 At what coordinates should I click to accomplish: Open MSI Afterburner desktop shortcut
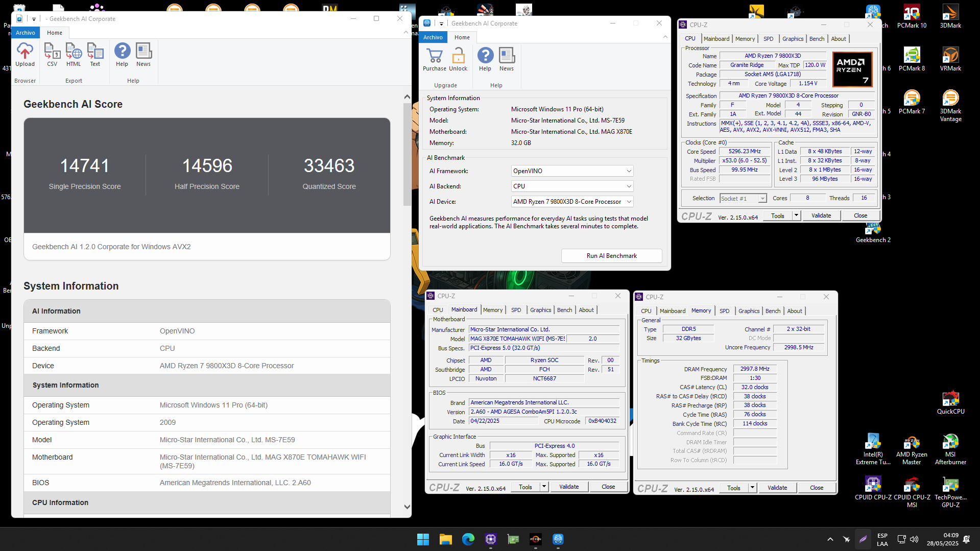point(950,449)
